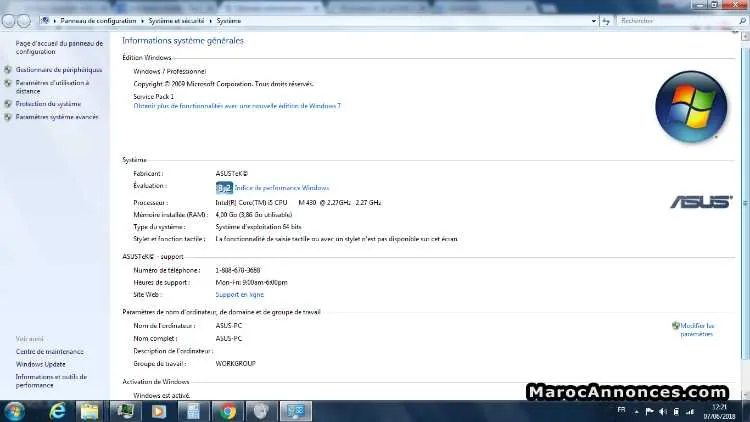
Task: Click Modifier les paramètres link
Action: click(x=696, y=330)
